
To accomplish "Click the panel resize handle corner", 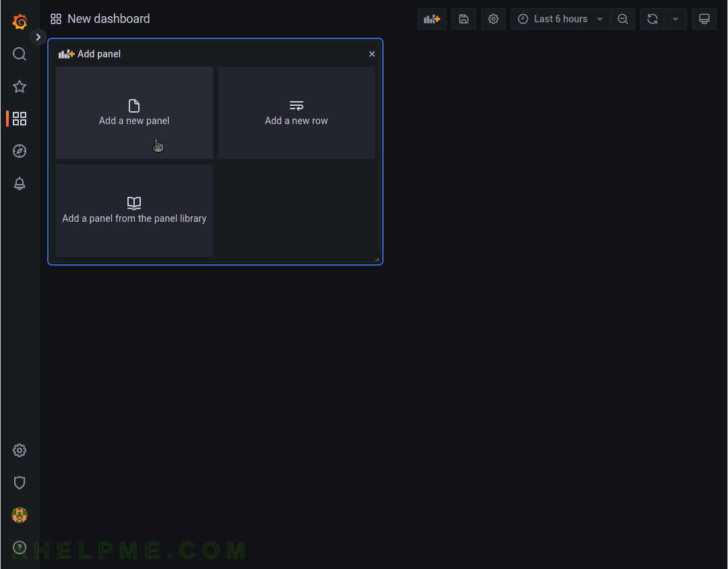I will click(377, 259).
